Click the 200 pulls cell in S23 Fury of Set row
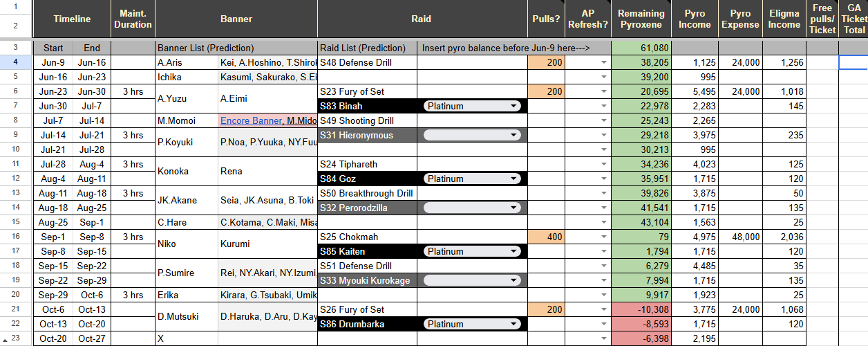 [546, 91]
